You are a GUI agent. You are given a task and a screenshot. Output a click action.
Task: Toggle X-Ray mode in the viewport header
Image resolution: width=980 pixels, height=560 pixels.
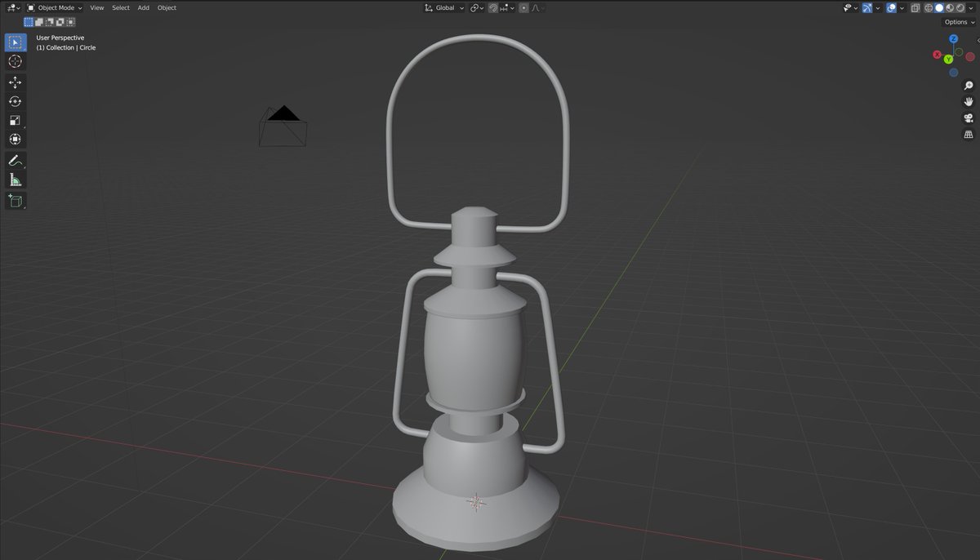click(x=915, y=7)
